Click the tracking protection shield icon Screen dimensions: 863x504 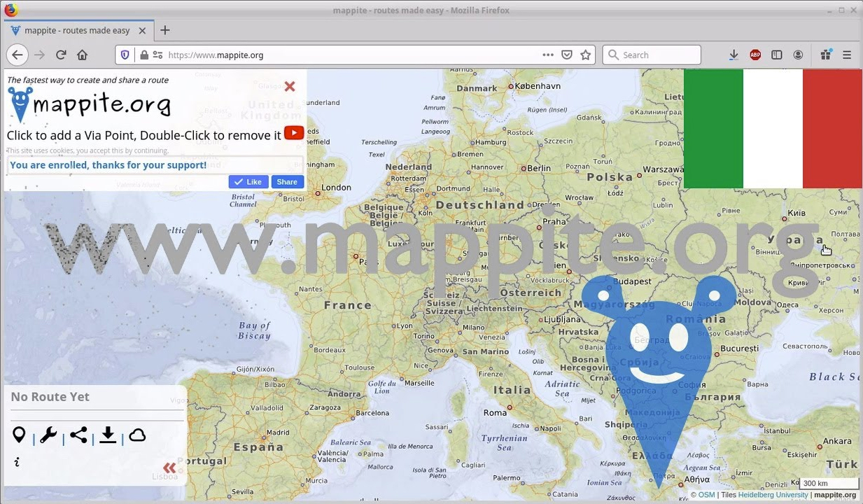pos(125,55)
